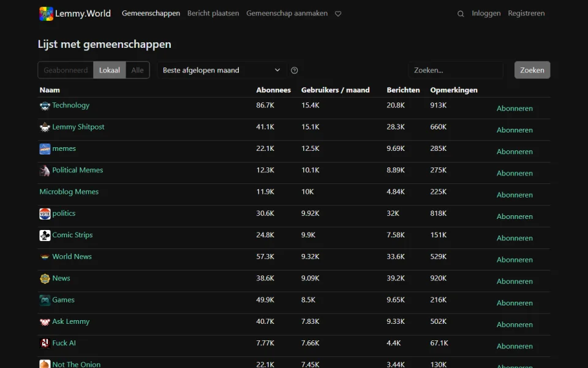This screenshot has height=368, width=588.
Task: Click the 913K comments value
Action: [439, 105]
